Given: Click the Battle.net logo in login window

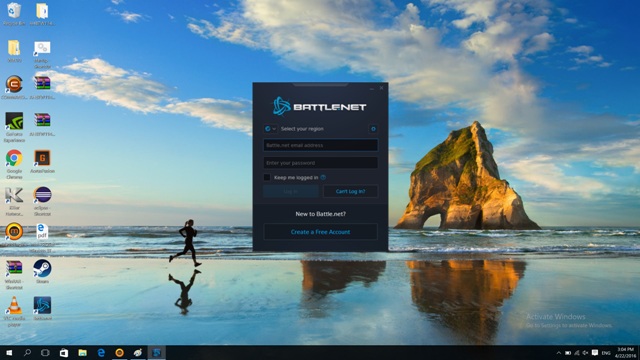Looking at the screenshot, I should pyautogui.click(x=320, y=106).
